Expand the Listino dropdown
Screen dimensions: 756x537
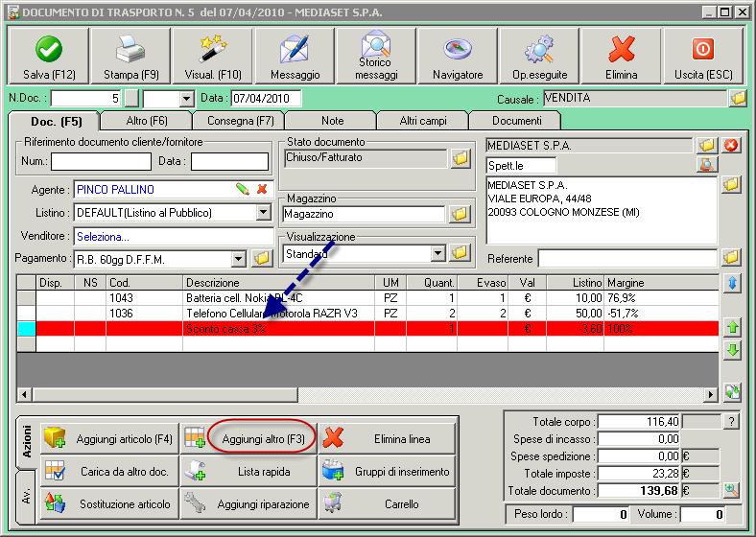tap(263, 212)
